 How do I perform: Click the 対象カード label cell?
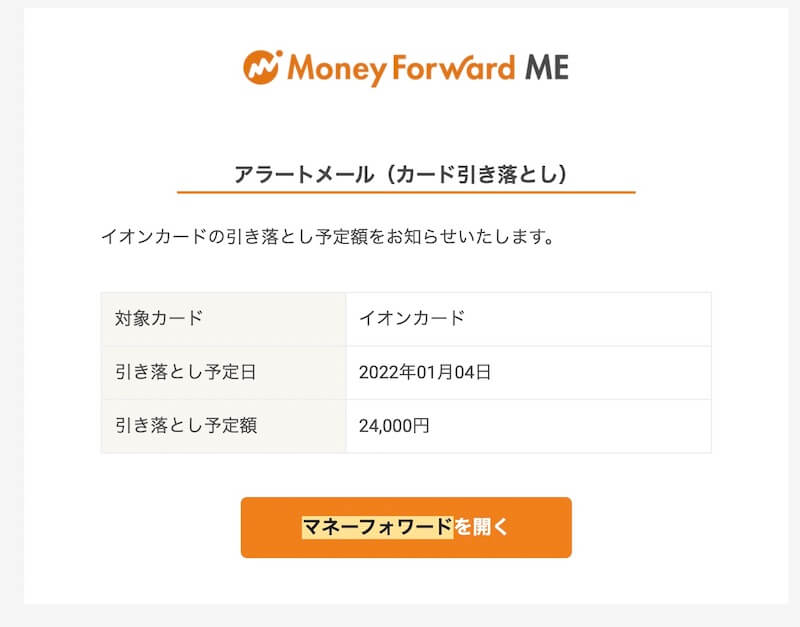click(223, 319)
